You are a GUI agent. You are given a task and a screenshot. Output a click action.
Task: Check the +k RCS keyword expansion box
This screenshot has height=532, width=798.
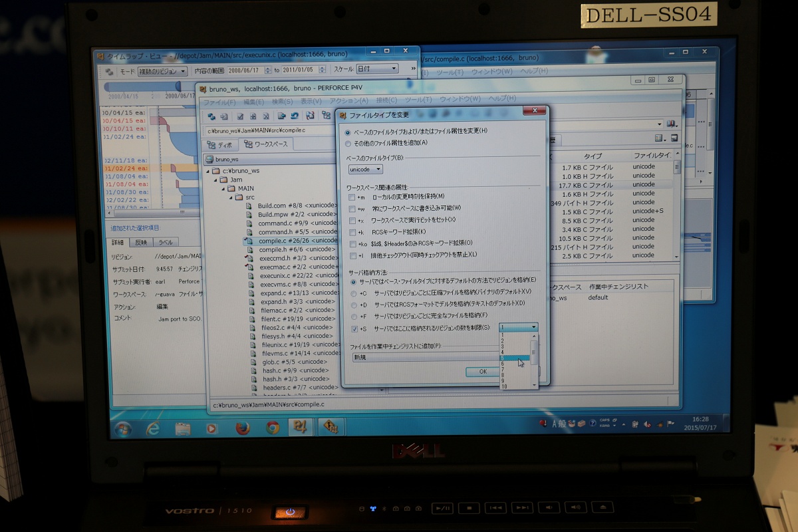click(352, 232)
